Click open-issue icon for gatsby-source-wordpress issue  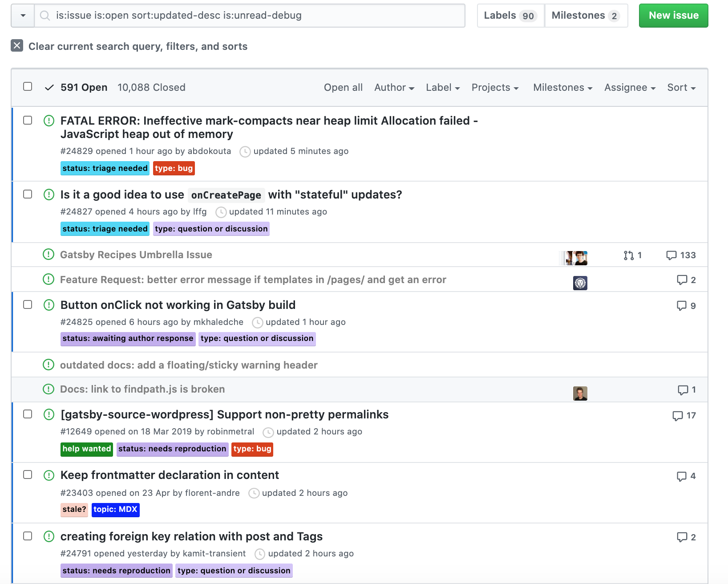(49, 414)
